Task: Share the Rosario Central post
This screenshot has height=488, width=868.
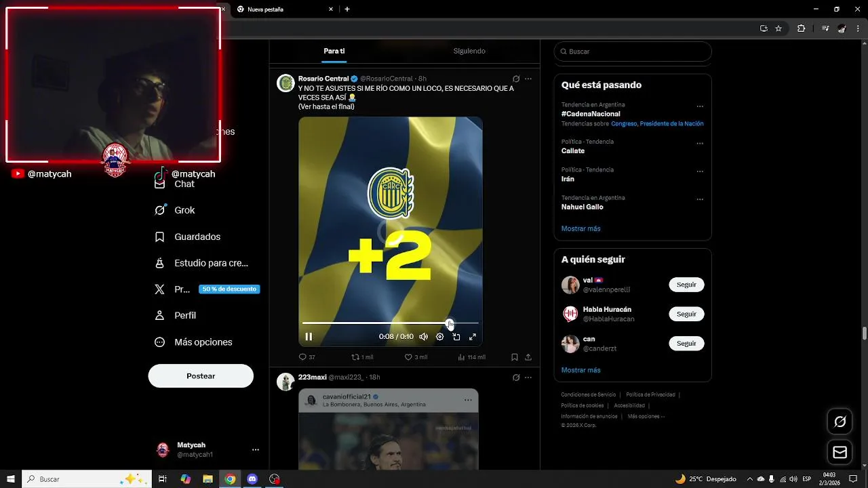Action: [528, 357]
